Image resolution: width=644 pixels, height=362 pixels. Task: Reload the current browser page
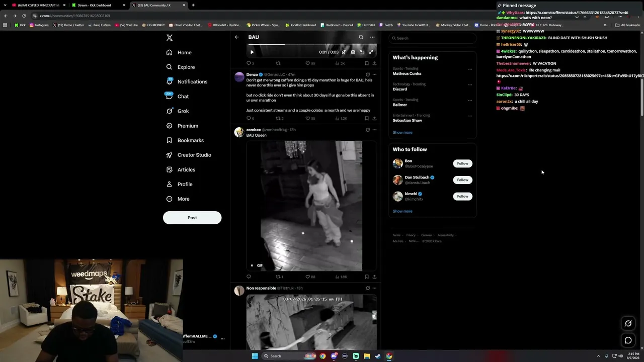coord(24,16)
